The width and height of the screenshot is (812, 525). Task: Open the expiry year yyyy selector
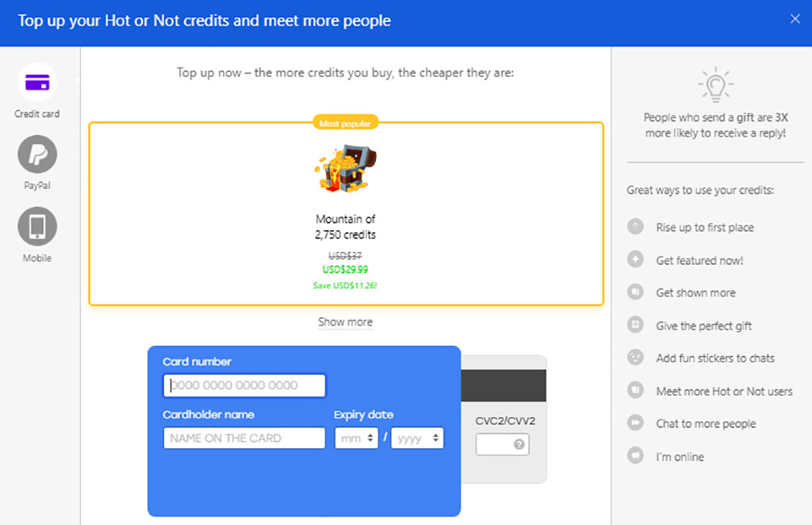pyautogui.click(x=417, y=437)
